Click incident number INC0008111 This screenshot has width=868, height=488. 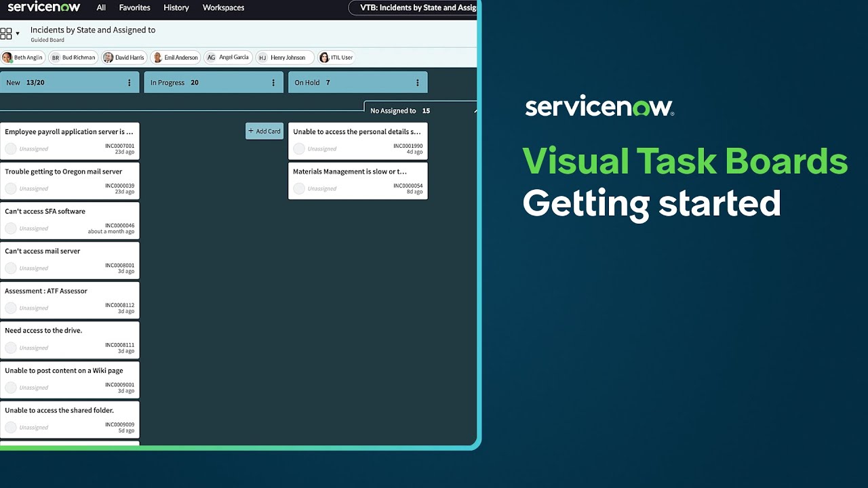tap(120, 345)
